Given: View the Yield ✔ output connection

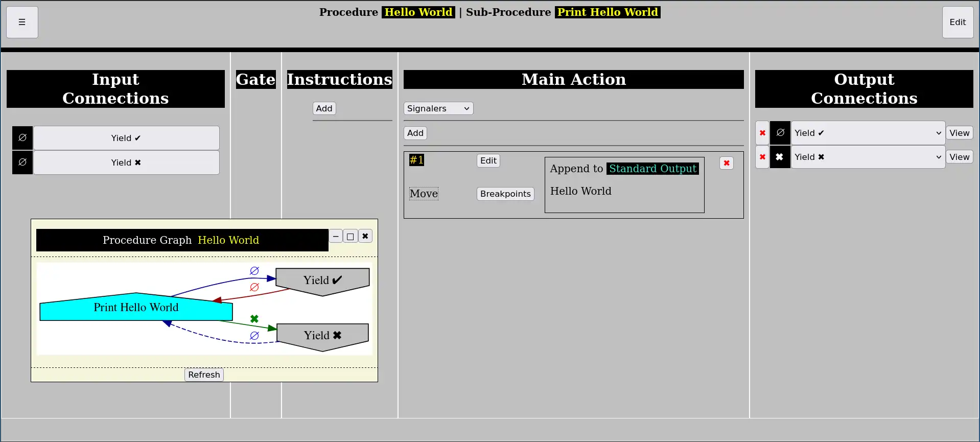Looking at the screenshot, I should coord(959,133).
